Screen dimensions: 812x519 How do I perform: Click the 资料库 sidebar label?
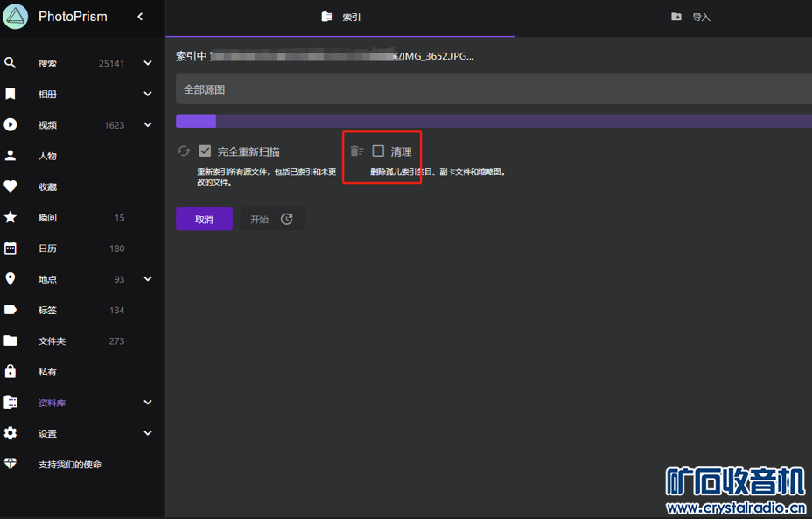[52, 403]
